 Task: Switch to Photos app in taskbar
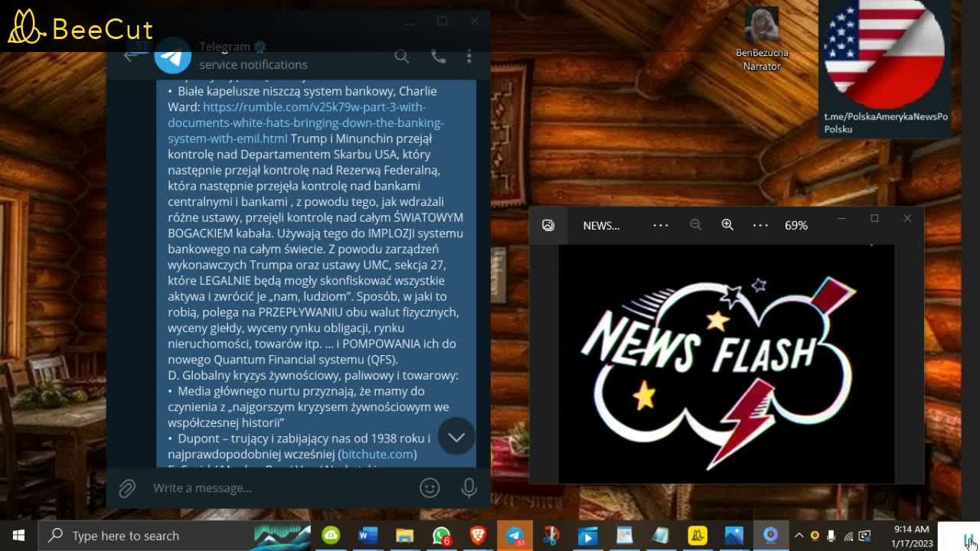tap(734, 536)
